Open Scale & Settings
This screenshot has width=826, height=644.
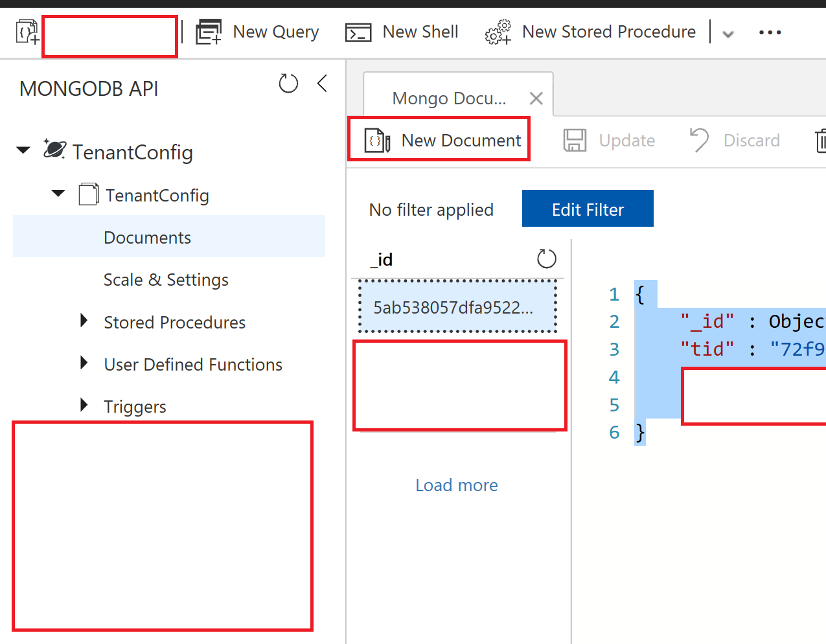[166, 280]
